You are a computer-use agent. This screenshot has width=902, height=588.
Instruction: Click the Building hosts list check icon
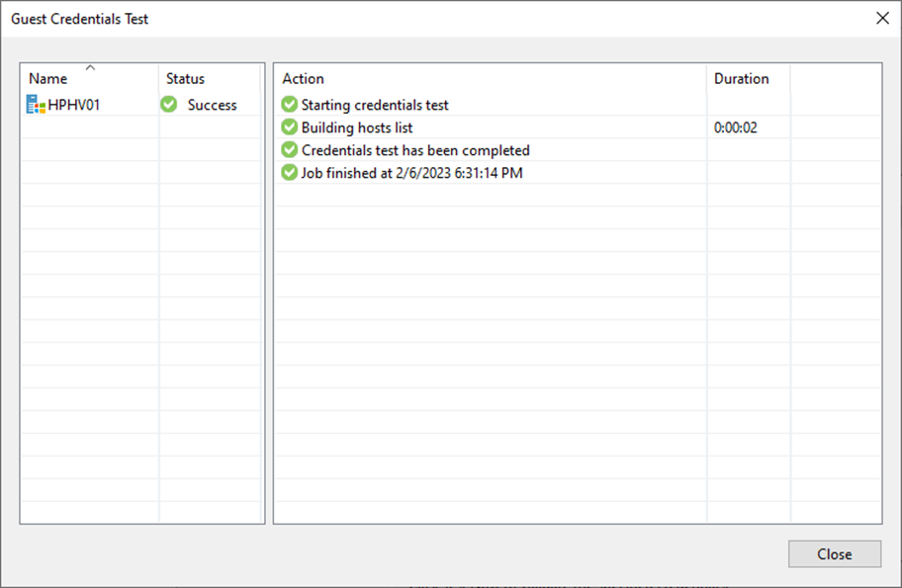pyautogui.click(x=290, y=127)
